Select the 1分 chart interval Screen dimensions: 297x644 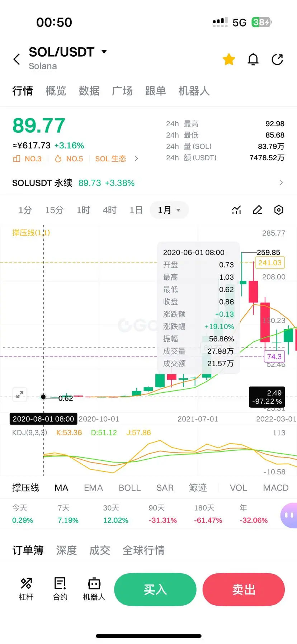(x=25, y=210)
